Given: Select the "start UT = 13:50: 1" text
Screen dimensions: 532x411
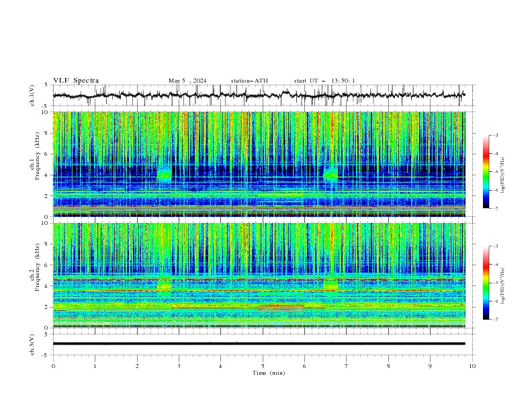Looking at the screenshot, I should pos(324,81).
